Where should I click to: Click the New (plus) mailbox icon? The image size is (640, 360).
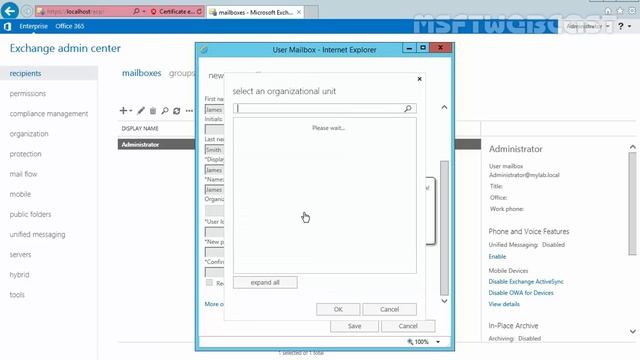tap(123, 111)
